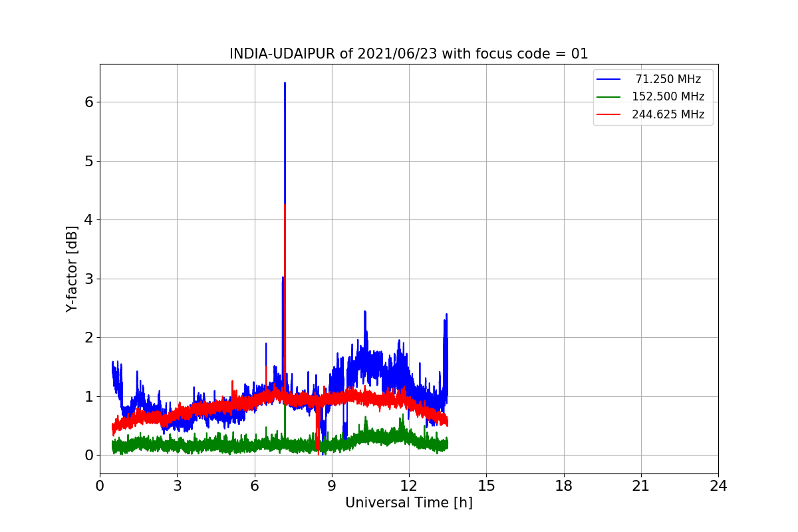Click y-axis tick label 4
Viewport: 798px width, 532px height.
(88, 219)
